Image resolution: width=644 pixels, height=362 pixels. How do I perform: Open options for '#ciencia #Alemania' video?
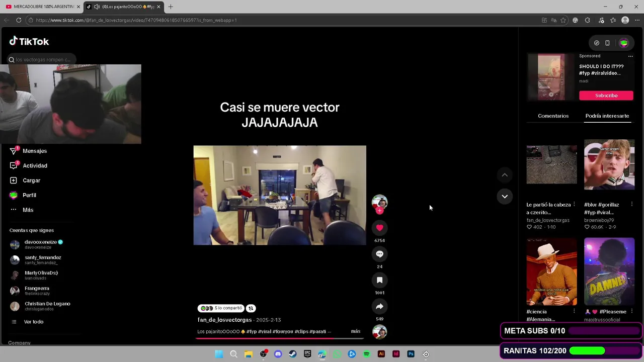point(574,311)
